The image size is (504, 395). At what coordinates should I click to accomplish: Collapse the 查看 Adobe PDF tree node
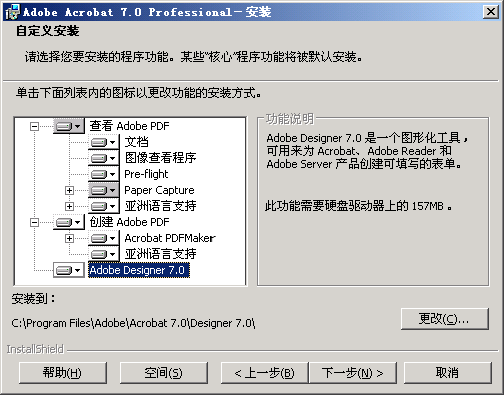[x=34, y=127]
